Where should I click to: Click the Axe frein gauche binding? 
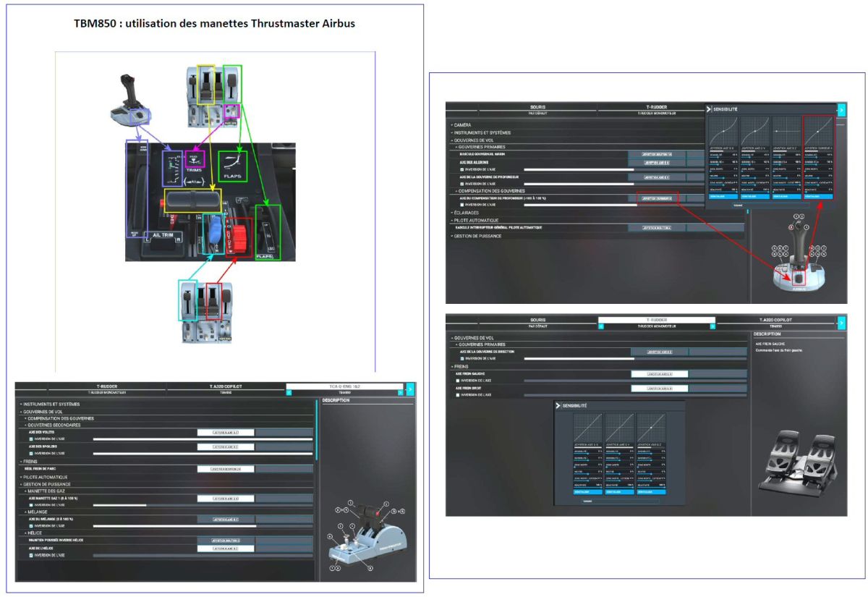tap(660, 374)
